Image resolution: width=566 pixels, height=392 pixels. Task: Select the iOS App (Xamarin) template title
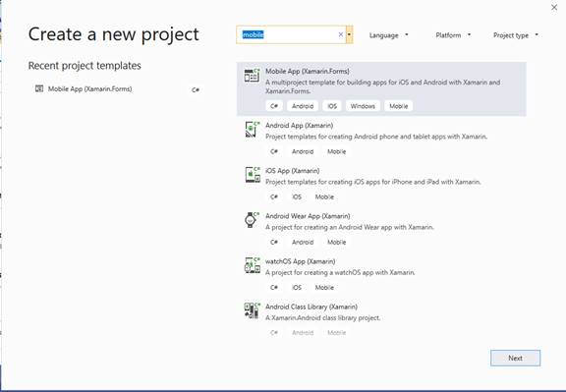tap(293, 171)
